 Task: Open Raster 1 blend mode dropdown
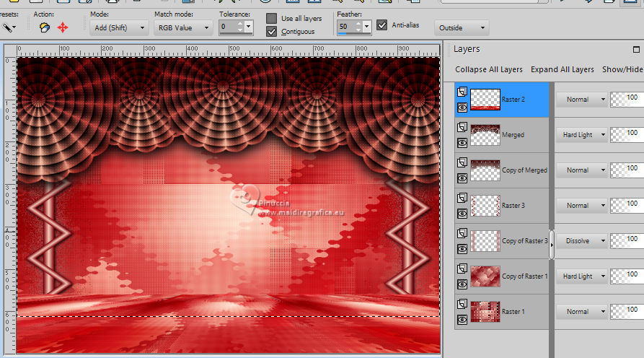click(581, 312)
